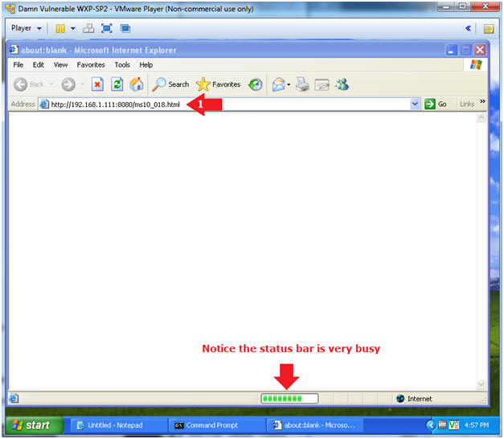Image resolution: width=504 pixels, height=439 pixels.
Task: Open the Help menu
Action: pos(146,65)
